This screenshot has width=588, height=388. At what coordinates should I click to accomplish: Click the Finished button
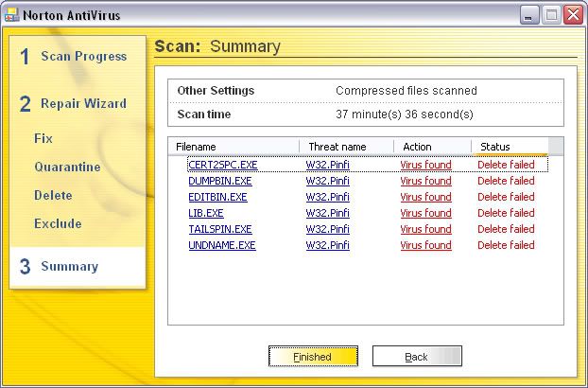pyautogui.click(x=313, y=356)
